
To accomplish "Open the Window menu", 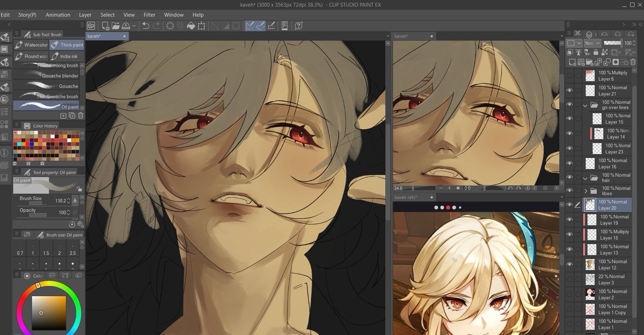I will [174, 14].
